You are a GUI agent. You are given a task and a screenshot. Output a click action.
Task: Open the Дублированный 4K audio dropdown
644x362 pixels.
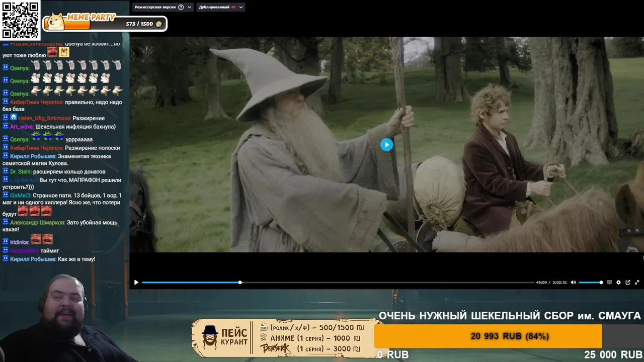tap(220, 7)
